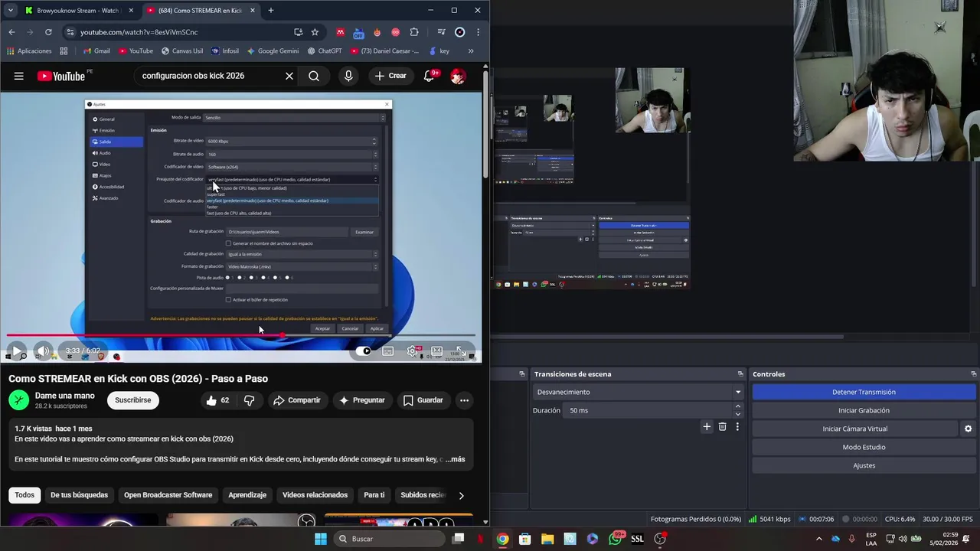Image resolution: width=980 pixels, height=551 pixels.
Task: Open Chrome extensions puzzle icon
Action: 414,32
